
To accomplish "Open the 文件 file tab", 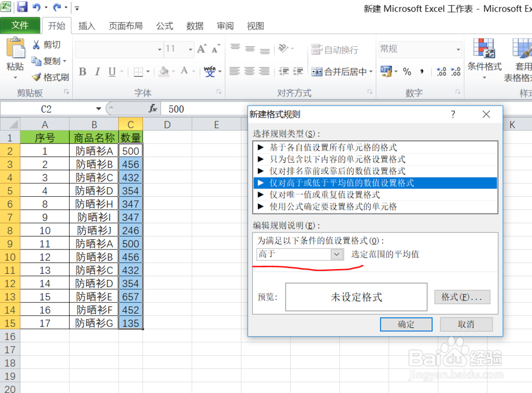I will (20, 26).
